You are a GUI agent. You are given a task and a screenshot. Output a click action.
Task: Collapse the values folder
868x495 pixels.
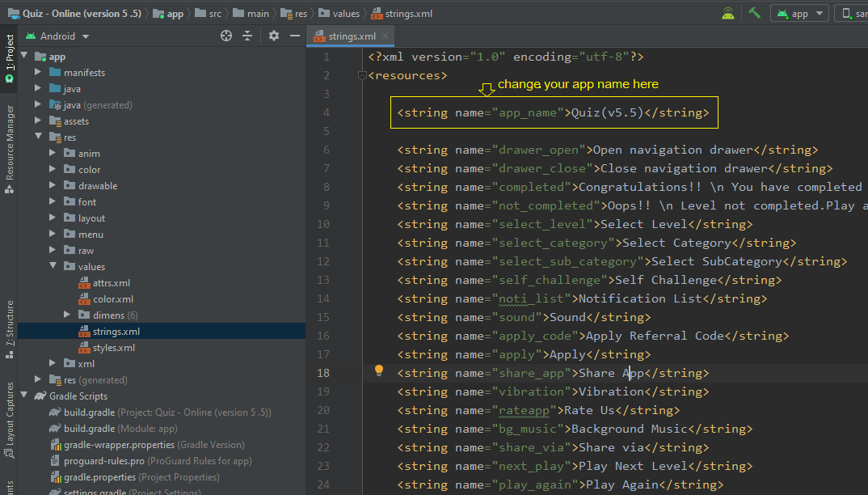[53, 266]
